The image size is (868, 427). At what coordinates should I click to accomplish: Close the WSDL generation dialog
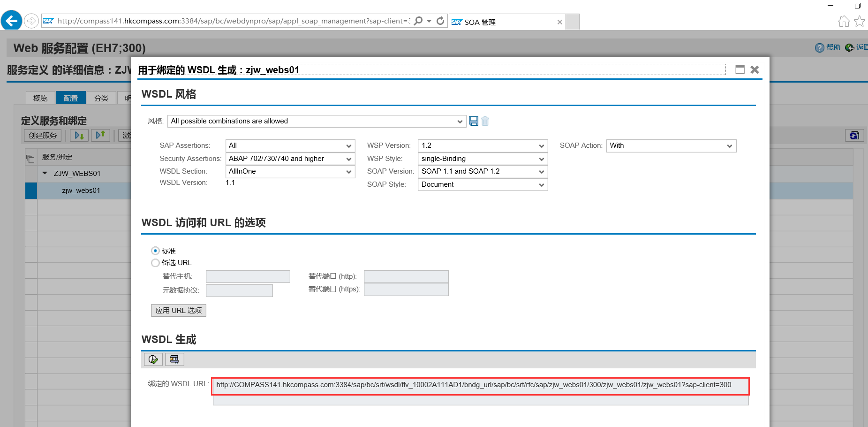pos(755,69)
